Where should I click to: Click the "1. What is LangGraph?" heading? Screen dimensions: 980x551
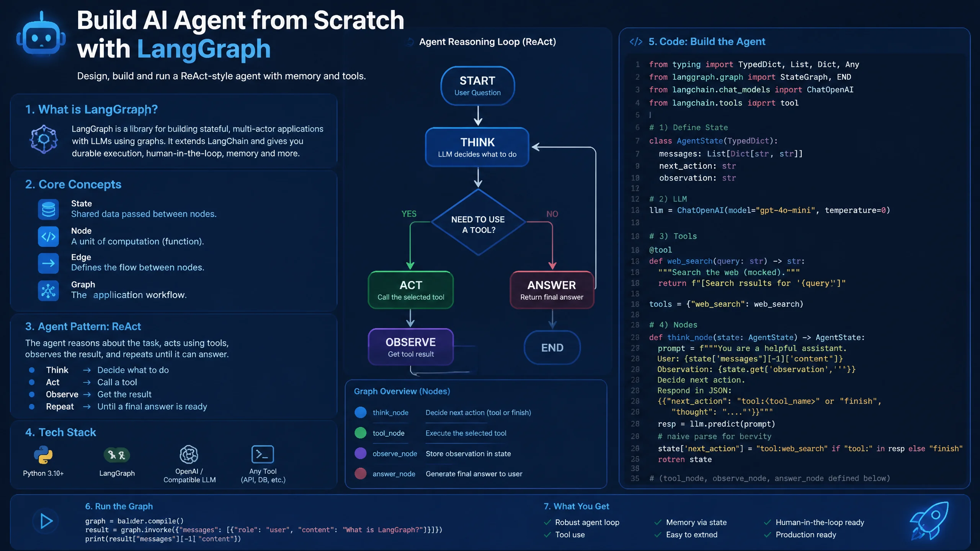click(x=91, y=110)
